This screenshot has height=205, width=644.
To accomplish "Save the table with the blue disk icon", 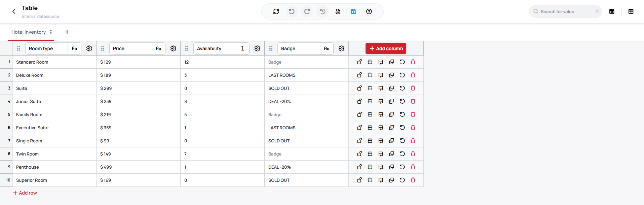I will (x=353, y=11).
